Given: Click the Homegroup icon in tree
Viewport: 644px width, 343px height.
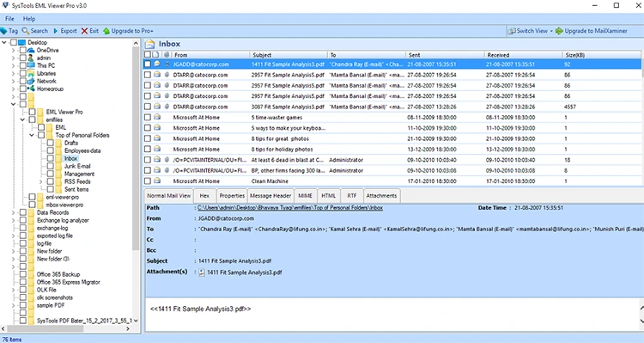Looking at the screenshot, I should (x=31, y=89).
